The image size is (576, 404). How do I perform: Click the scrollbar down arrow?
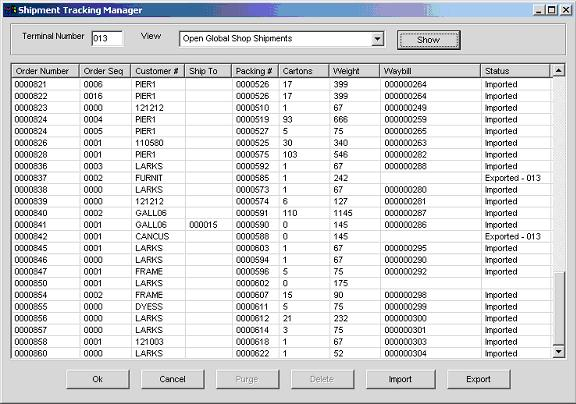pos(558,352)
